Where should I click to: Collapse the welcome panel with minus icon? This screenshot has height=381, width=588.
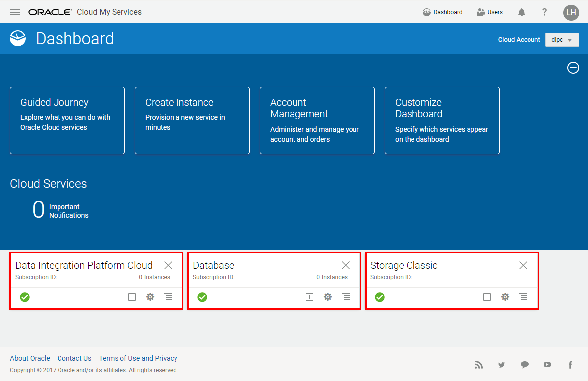pos(573,68)
